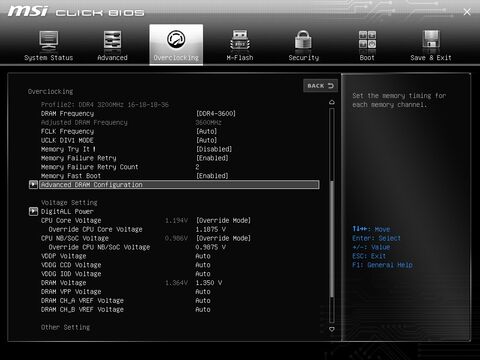Open the M-Flash USB drive icon
Viewport: 480px width, 360px height.
[240, 40]
